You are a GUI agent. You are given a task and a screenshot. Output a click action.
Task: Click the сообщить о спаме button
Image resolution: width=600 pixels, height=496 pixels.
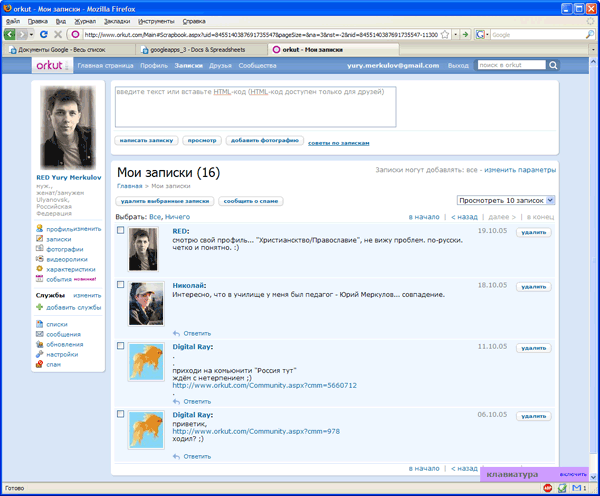tap(251, 201)
